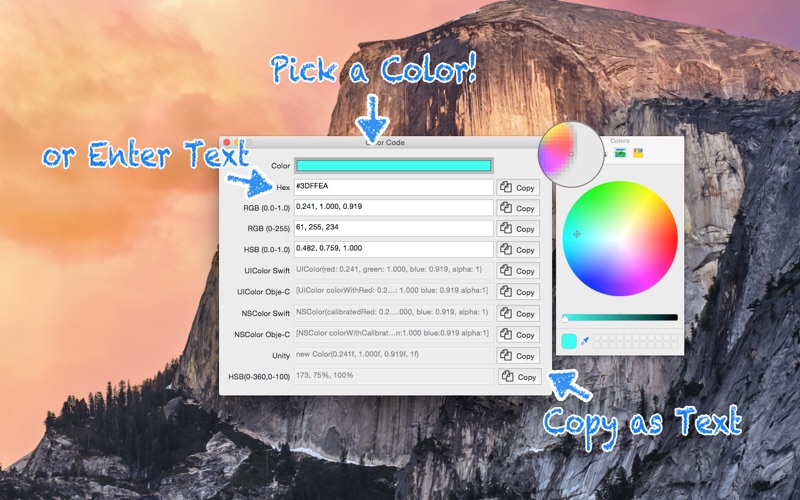The width and height of the screenshot is (800, 500).
Task: Copy the NSColor Obje-C code
Action: click(x=518, y=334)
